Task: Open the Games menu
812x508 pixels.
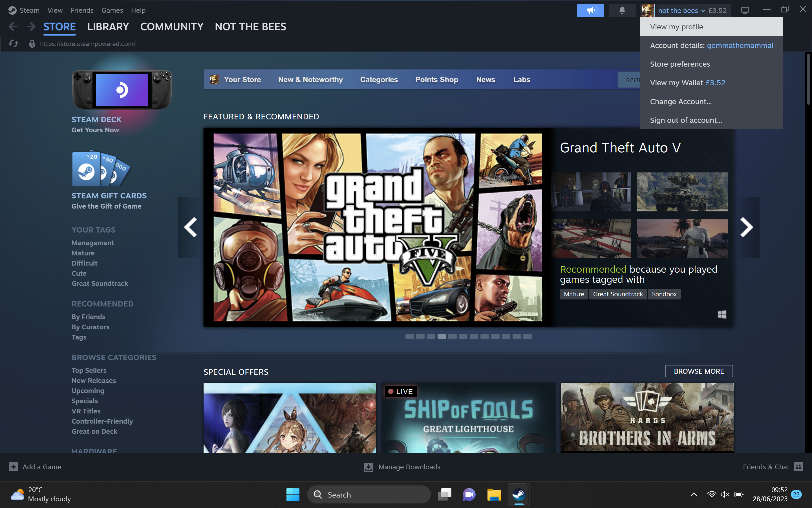Action: (x=112, y=10)
